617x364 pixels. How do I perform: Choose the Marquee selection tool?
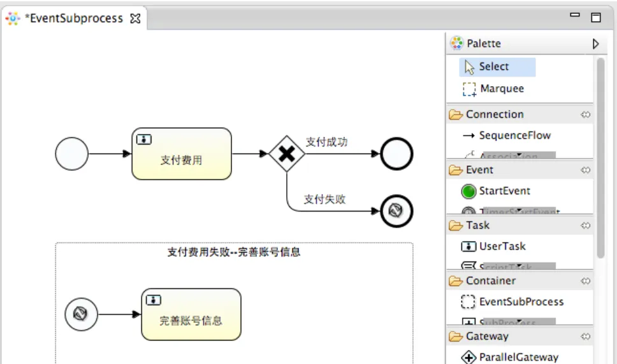[493, 89]
